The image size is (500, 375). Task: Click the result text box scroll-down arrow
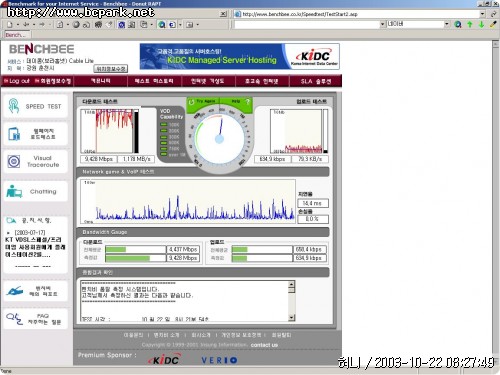coord(292,318)
